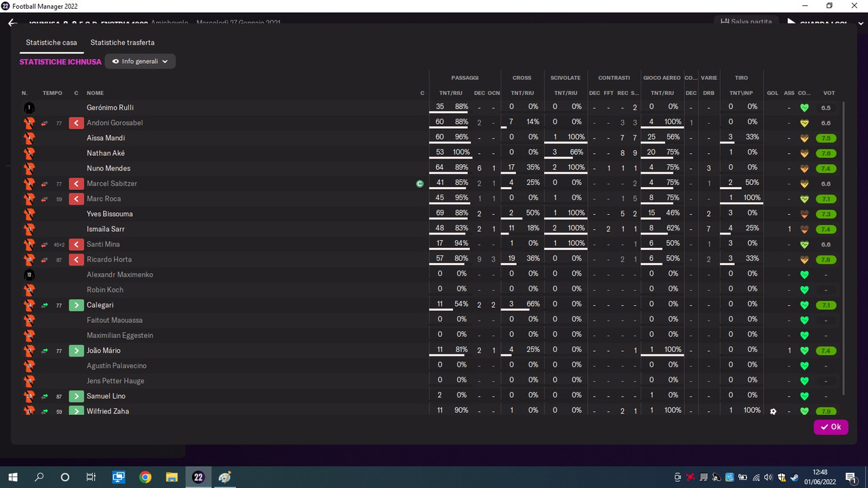Click Gerónimo Rulli's 6.5 rating value

click(x=826, y=108)
